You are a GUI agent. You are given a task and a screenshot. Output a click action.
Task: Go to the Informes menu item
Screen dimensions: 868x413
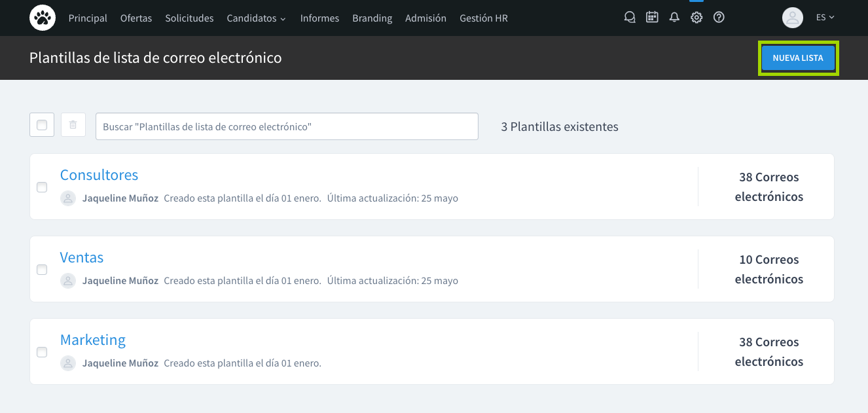coord(319,18)
